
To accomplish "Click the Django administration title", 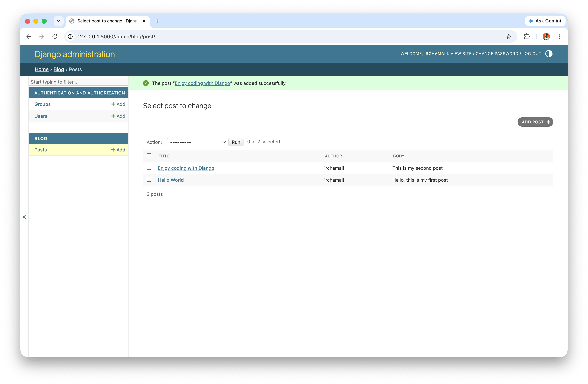I will pyautogui.click(x=75, y=54).
